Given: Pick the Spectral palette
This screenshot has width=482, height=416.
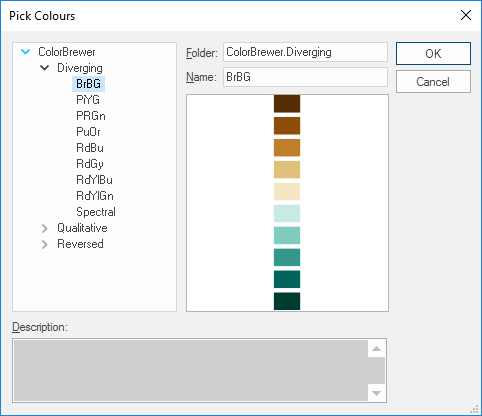Looking at the screenshot, I should tap(96, 212).
